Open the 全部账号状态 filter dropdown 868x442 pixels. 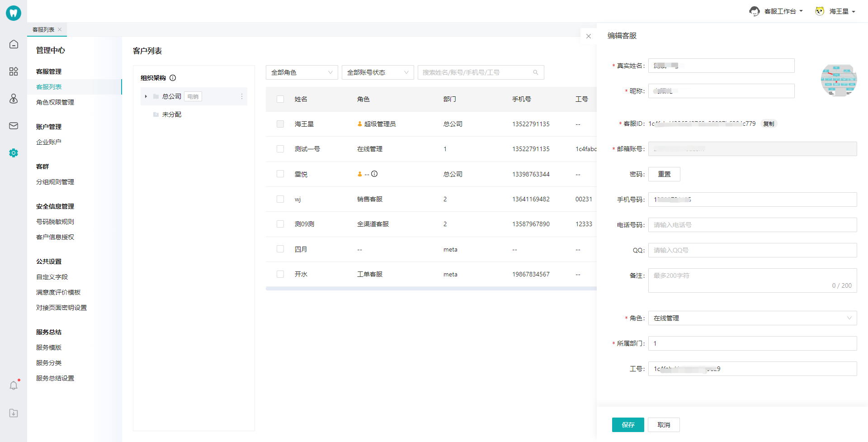[378, 72]
